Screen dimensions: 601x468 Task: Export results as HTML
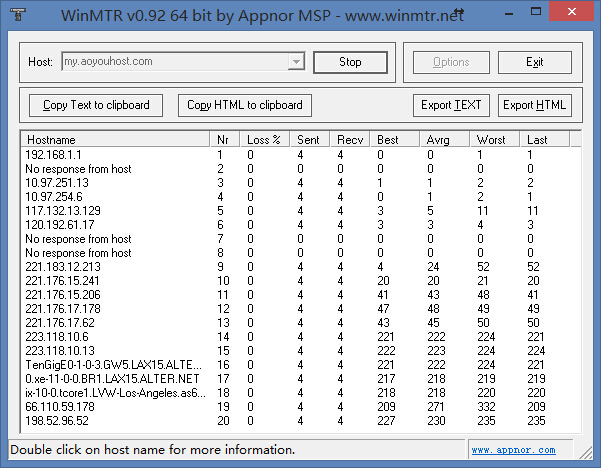[x=534, y=105]
